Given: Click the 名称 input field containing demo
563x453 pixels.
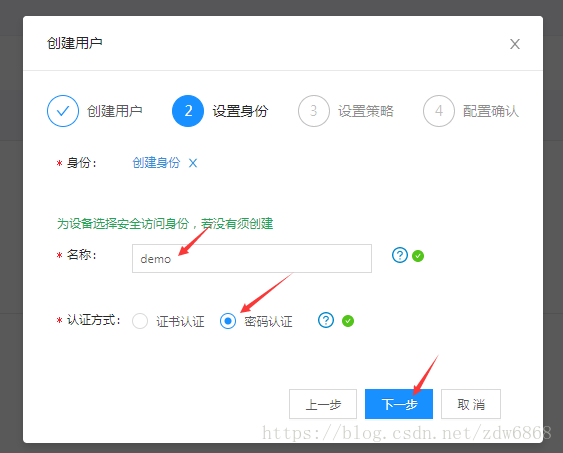Looking at the screenshot, I should pos(252,258).
